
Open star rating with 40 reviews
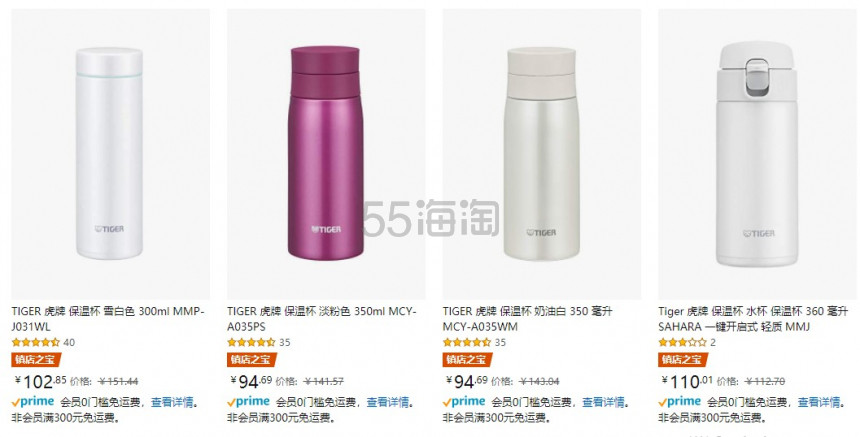pos(36,343)
